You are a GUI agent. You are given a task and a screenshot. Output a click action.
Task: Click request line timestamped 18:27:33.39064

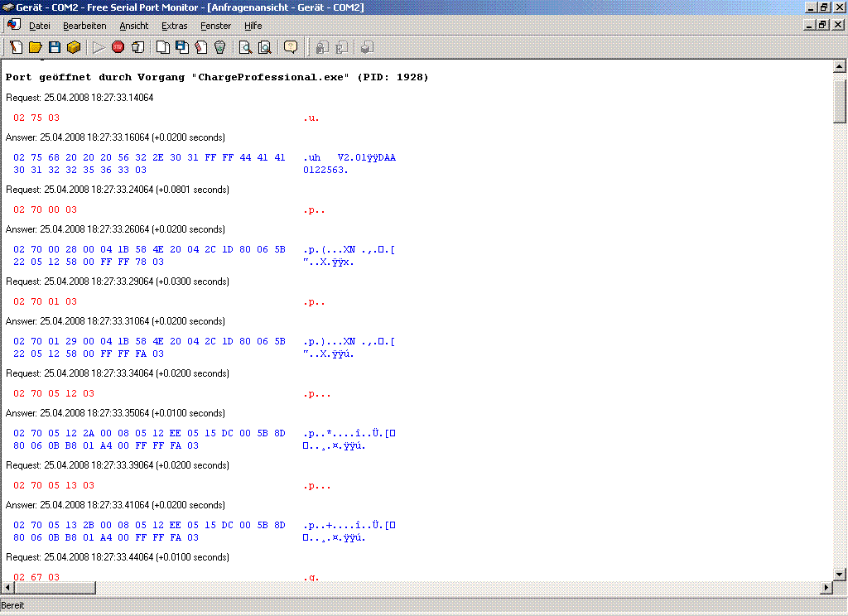[x=118, y=465]
